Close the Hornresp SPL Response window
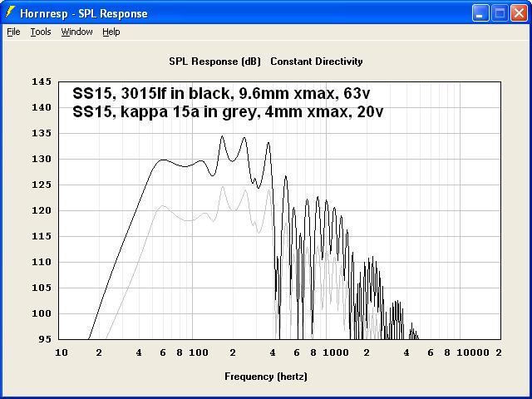The image size is (532, 399). tap(519, 13)
